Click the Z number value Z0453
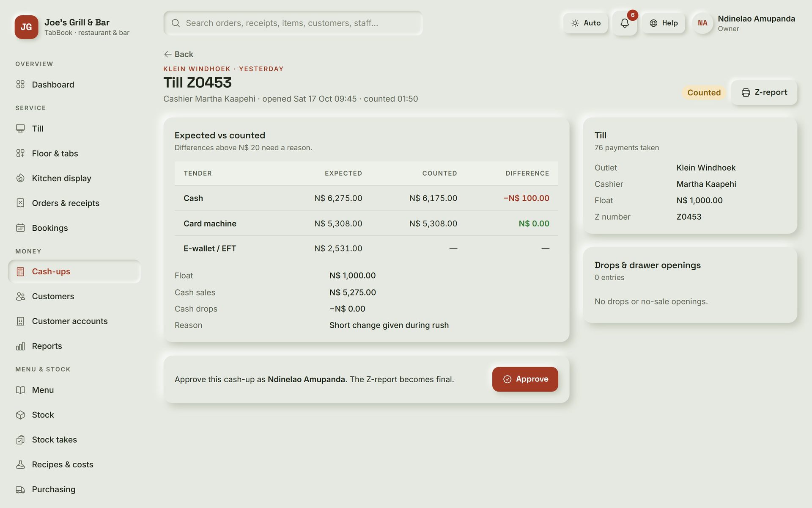Screen dimensions: 812x508 (689, 217)
